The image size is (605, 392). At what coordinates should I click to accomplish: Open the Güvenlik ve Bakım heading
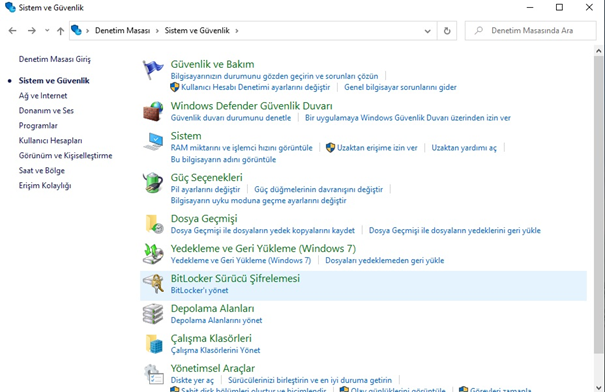click(x=212, y=64)
